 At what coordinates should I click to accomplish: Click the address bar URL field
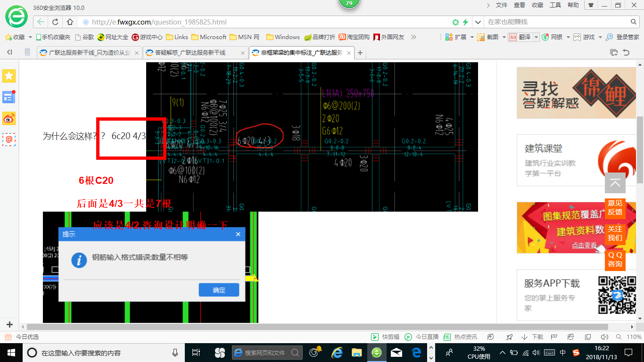point(264,22)
